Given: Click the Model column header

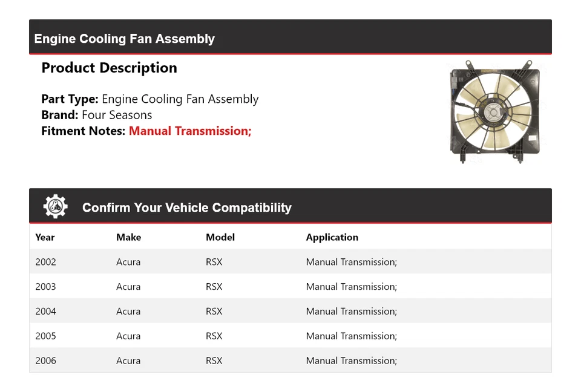Looking at the screenshot, I should pyautogui.click(x=220, y=237).
